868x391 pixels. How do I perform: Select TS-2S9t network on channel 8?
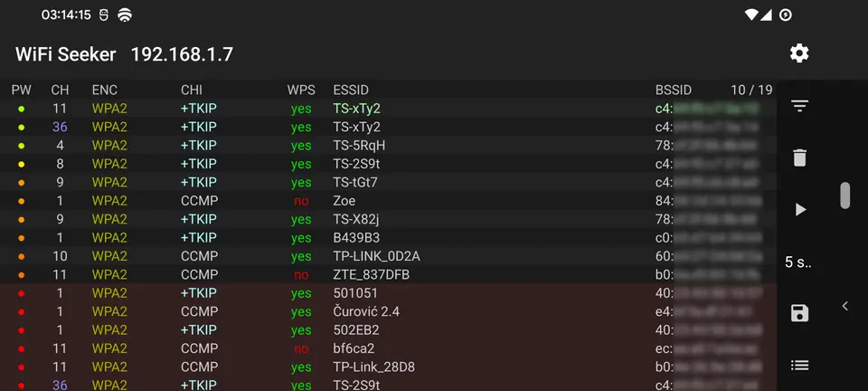[389, 164]
